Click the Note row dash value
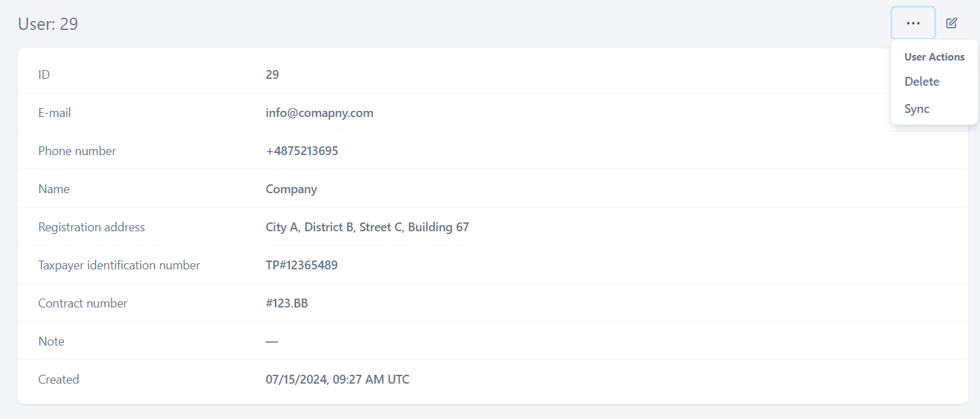This screenshot has height=419, width=980. [272, 341]
